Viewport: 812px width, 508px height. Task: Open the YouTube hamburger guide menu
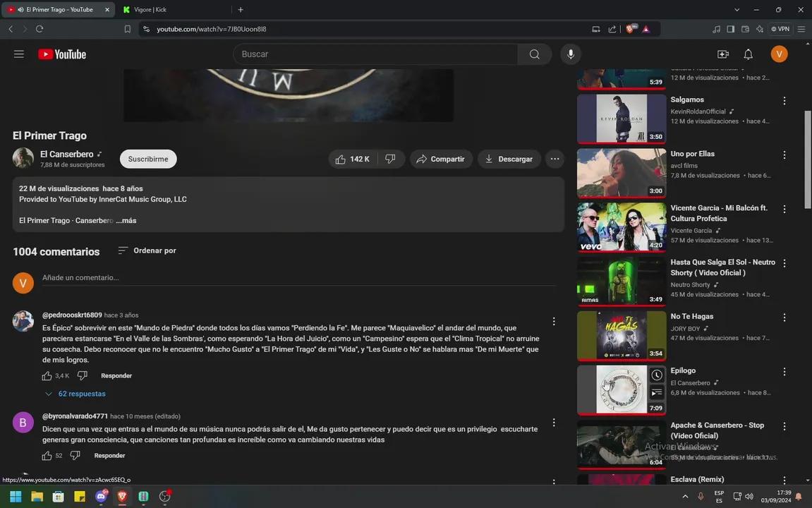point(18,54)
